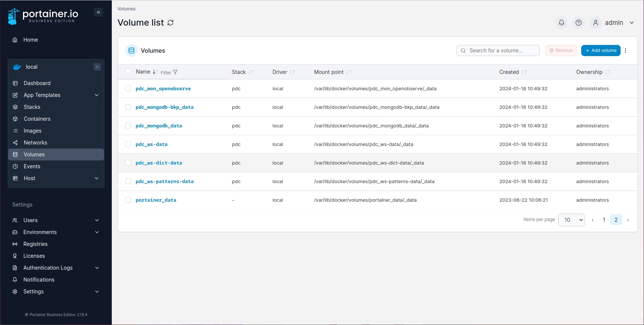Screen dimensions: 644x325
Task: Close the local environment with the X icon
Action: pyautogui.click(x=97, y=67)
